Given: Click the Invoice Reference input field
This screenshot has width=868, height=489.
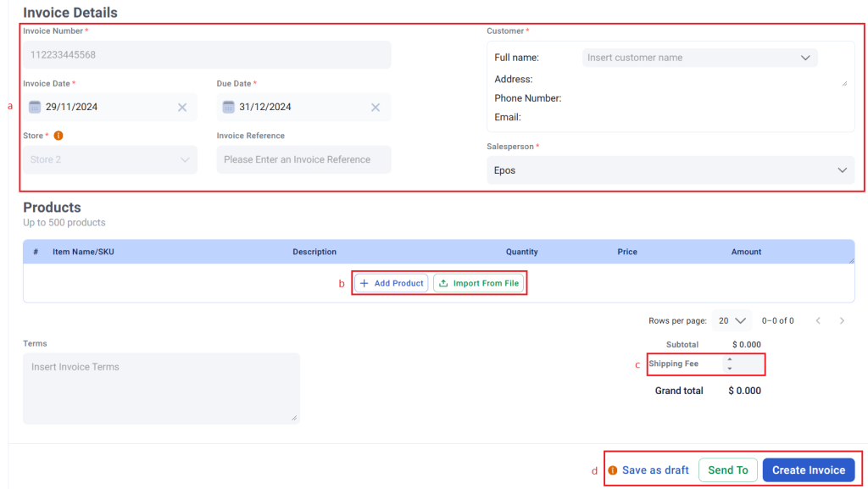Looking at the screenshot, I should [x=304, y=159].
